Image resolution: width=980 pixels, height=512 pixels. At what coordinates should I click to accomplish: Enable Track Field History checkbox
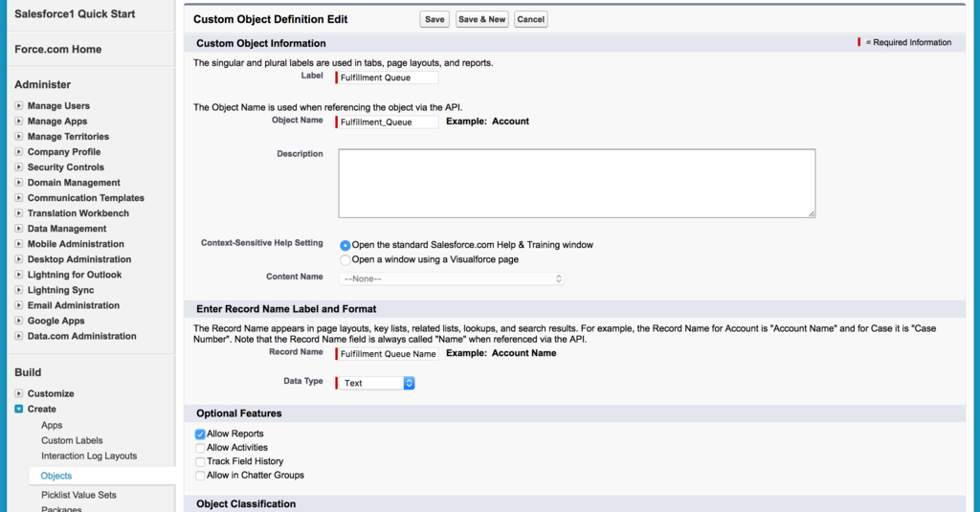pos(200,461)
